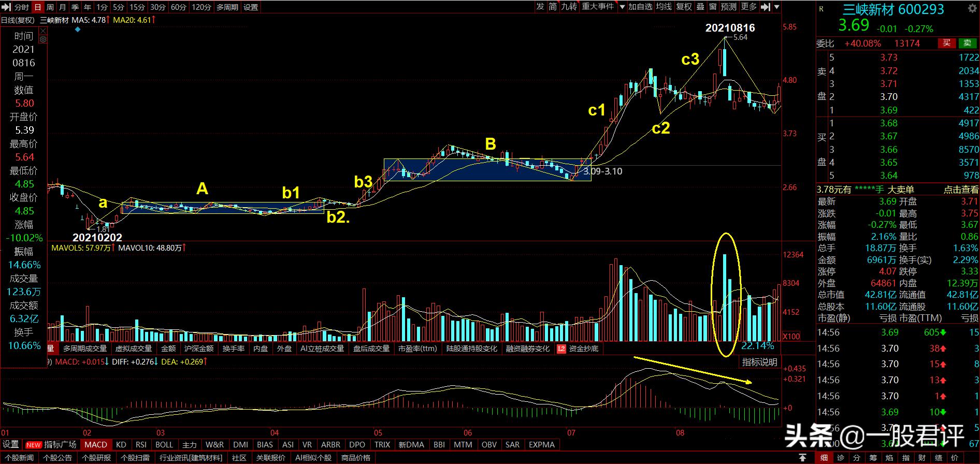Open the 均线 moving average menu
980x464 pixels.
(664, 7)
